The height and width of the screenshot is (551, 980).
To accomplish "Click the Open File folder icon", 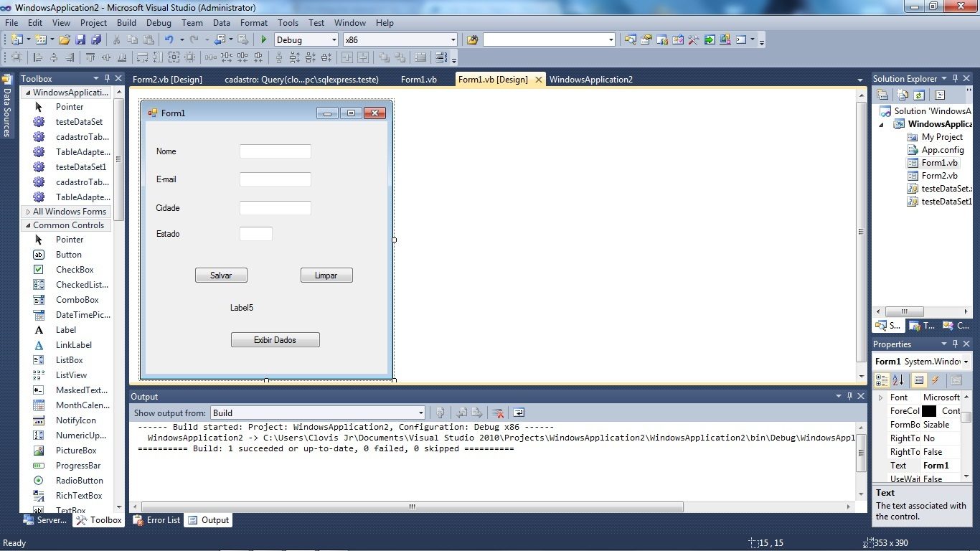I will click(64, 39).
